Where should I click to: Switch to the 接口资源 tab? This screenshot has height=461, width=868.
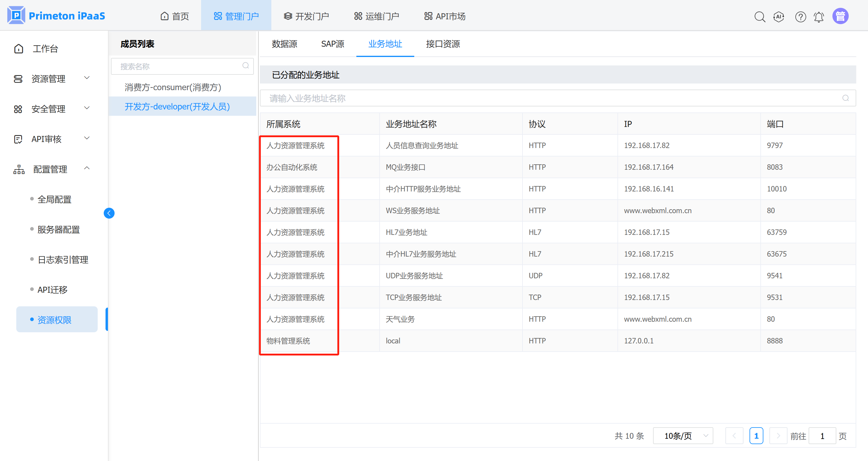pos(443,44)
